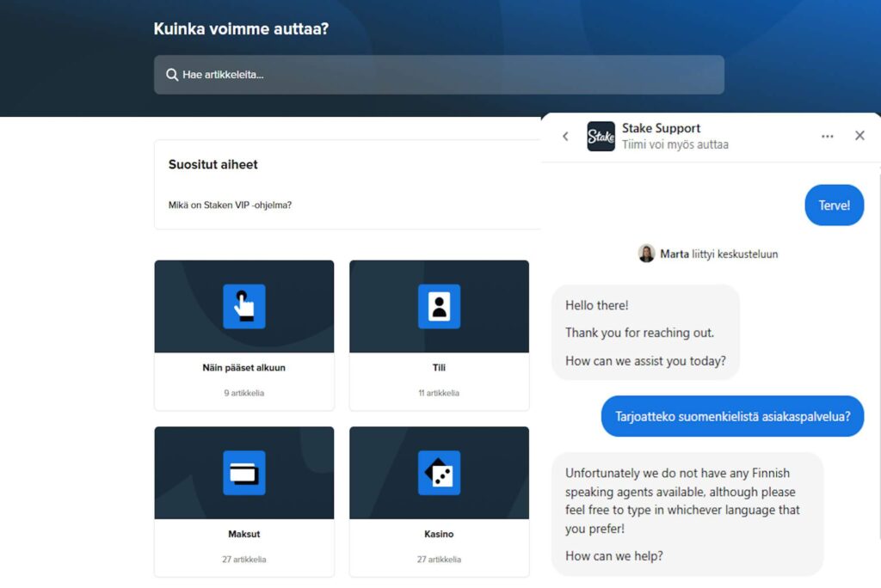Viewport: 881px width, 588px height.
Task: Open the chat three-dot options menu
Action: 827,136
